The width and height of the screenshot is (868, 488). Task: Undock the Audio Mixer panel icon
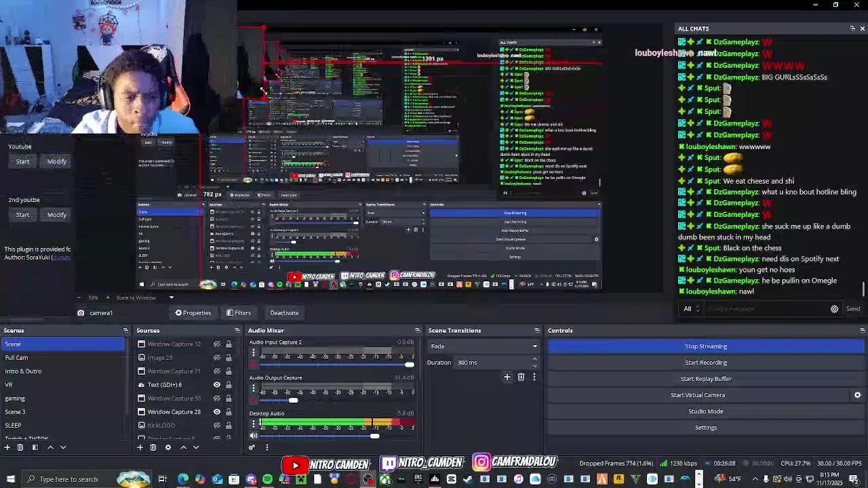tap(418, 331)
